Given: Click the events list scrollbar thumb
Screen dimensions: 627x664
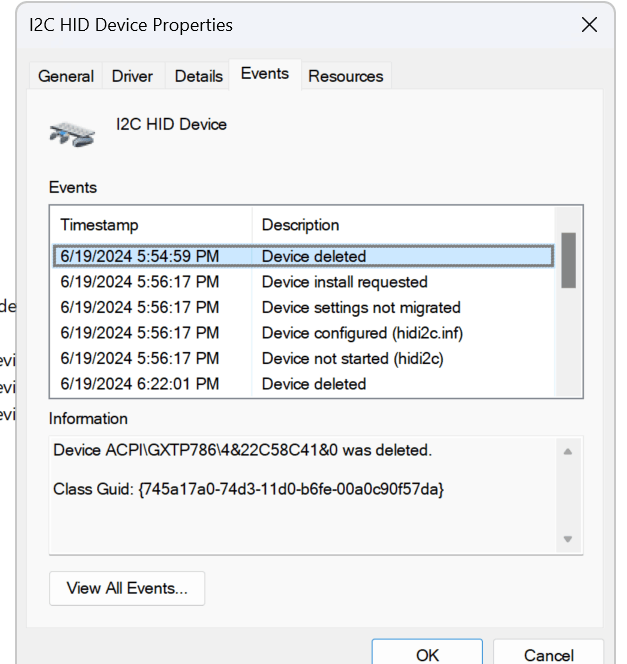Looking at the screenshot, I should point(568,260).
